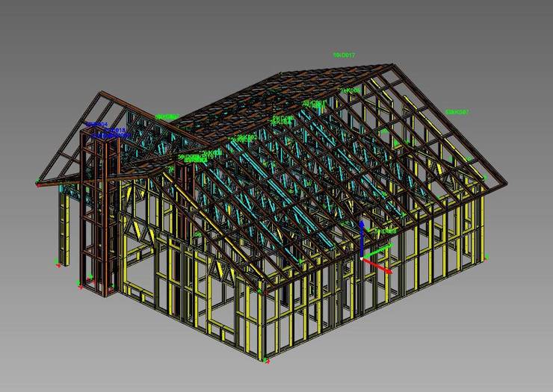553x392 pixels.
Task: Select the peak of the right gable frame
Action: click(393, 66)
